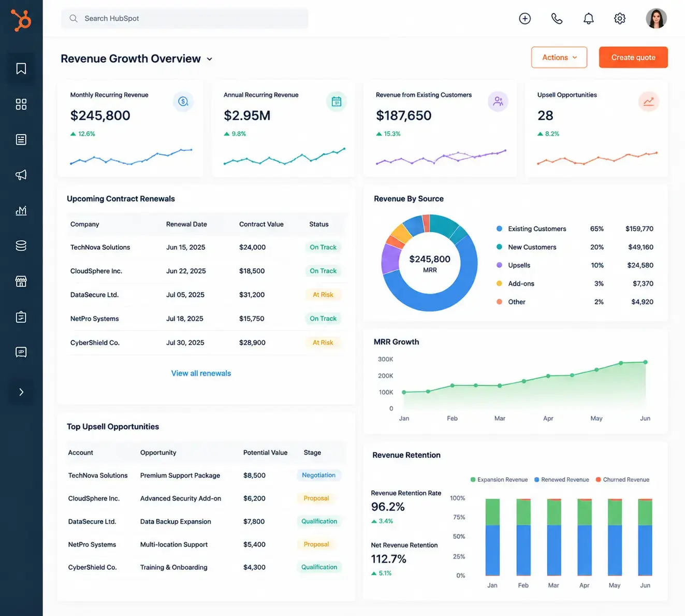Click the search magnifier icon
This screenshot has width=685, height=616.
click(x=74, y=19)
